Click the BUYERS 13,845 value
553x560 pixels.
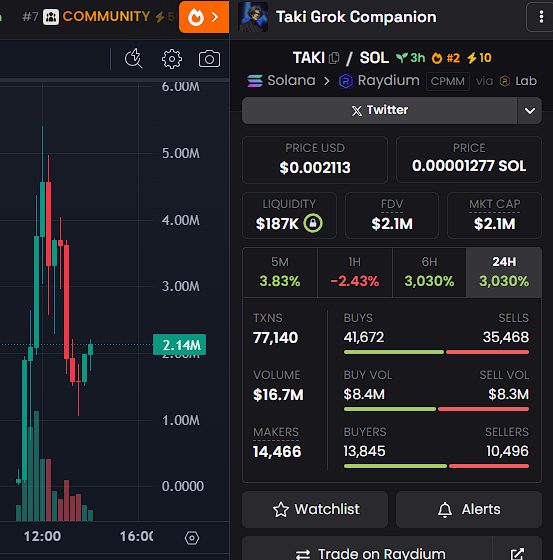pyautogui.click(x=364, y=451)
